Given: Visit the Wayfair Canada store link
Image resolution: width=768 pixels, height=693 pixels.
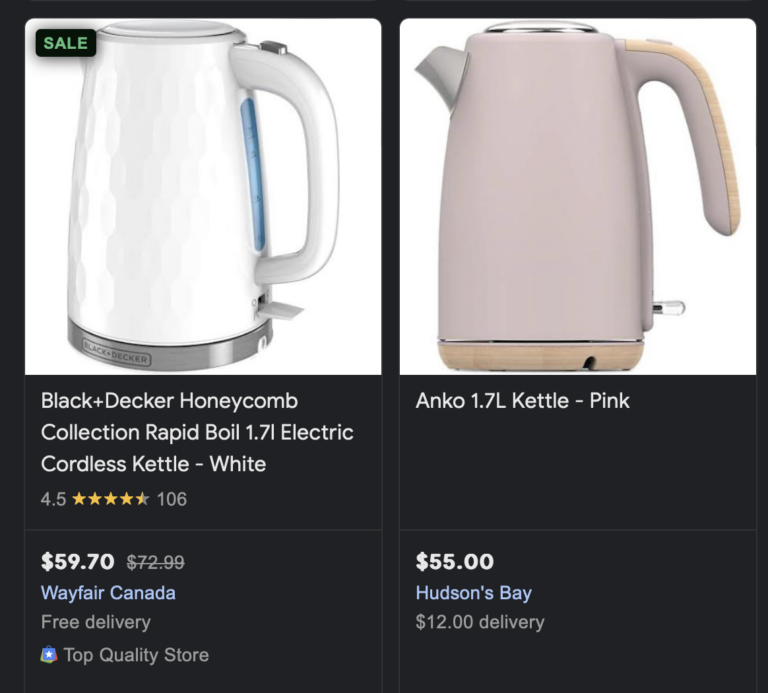Looking at the screenshot, I should click(x=108, y=593).
